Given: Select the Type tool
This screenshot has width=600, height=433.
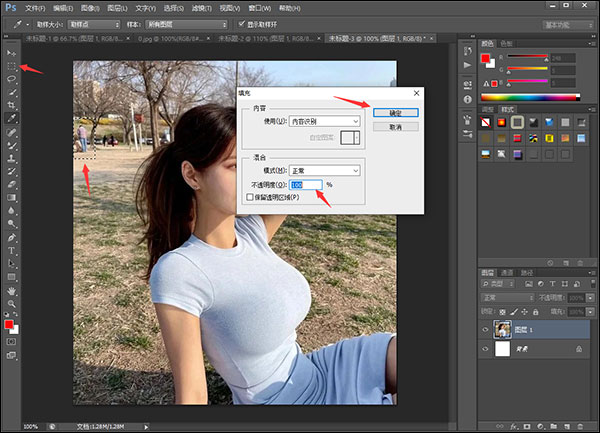Looking at the screenshot, I should tap(12, 249).
